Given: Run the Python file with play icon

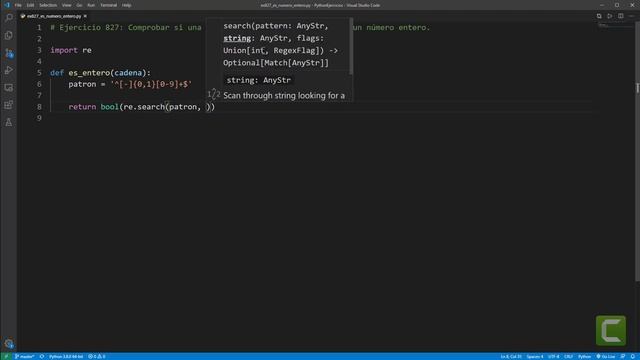Looking at the screenshot, I should [610, 16].
